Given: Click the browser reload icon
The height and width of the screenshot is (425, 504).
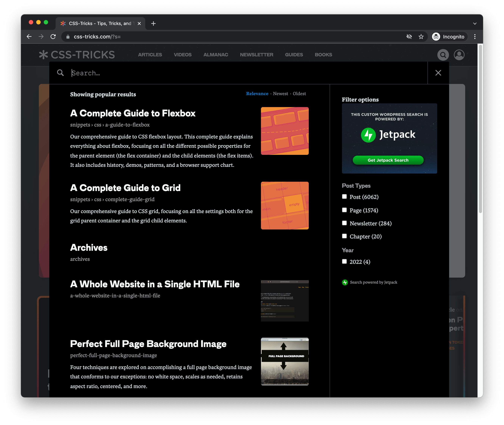Looking at the screenshot, I should (x=53, y=37).
